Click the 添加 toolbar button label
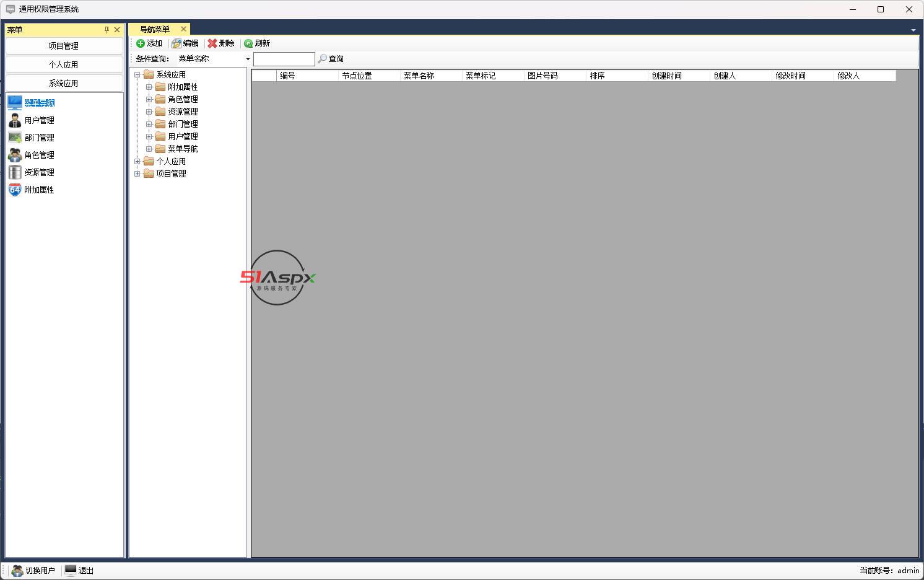 coord(154,43)
